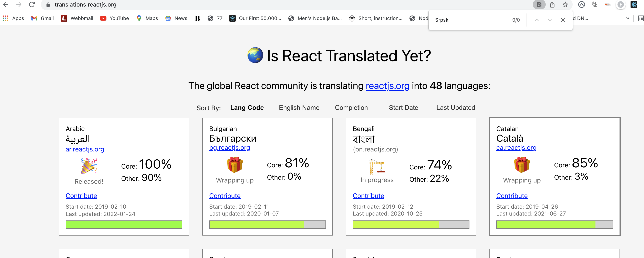Viewport: 644px width, 258px height.
Task: Click Contribute on the Bulgarian card
Action: click(x=225, y=196)
